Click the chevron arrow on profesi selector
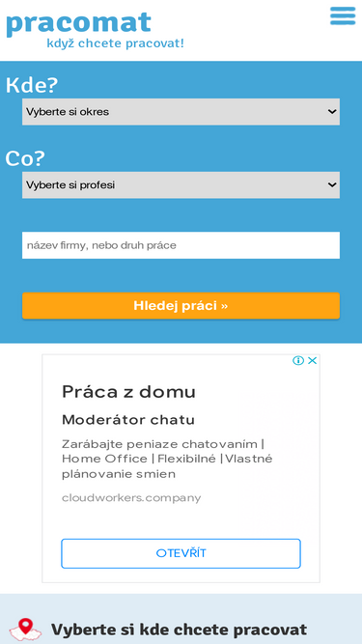362x644 pixels. [332, 185]
